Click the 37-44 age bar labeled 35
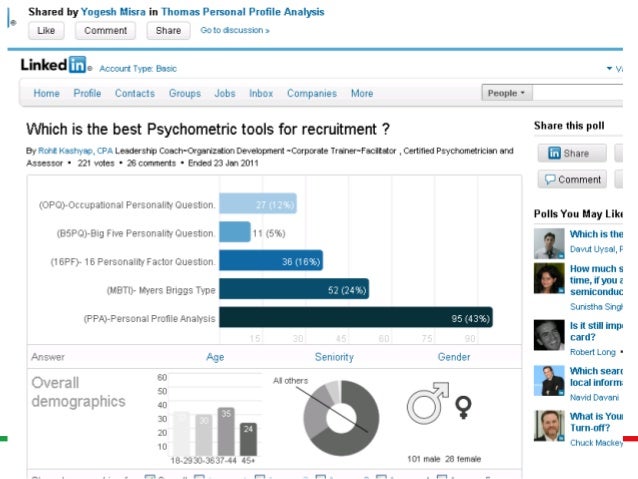Viewport: 638px width, 479px height. click(226, 431)
